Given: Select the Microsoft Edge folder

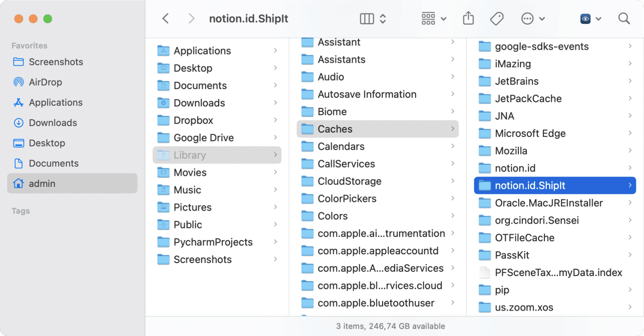Looking at the screenshot, I should [530, 133].
